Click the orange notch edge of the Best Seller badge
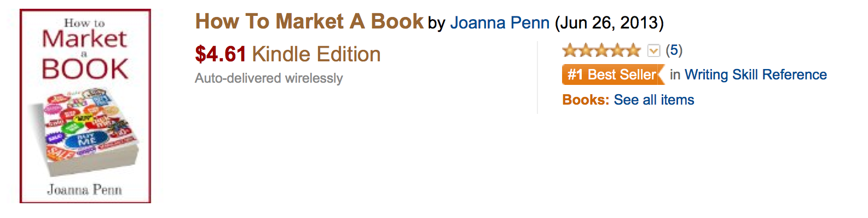Viewport: 868px width, 218px height. tap(661, 74)
